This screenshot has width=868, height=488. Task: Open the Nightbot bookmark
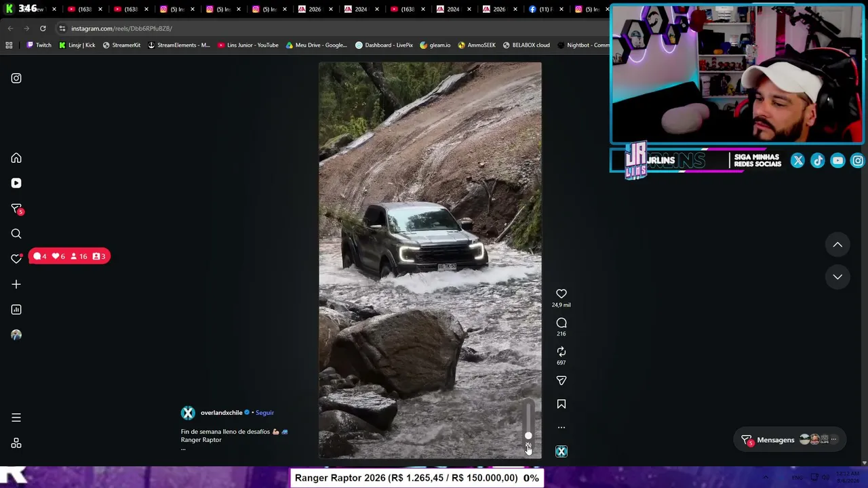click(583, 45)
